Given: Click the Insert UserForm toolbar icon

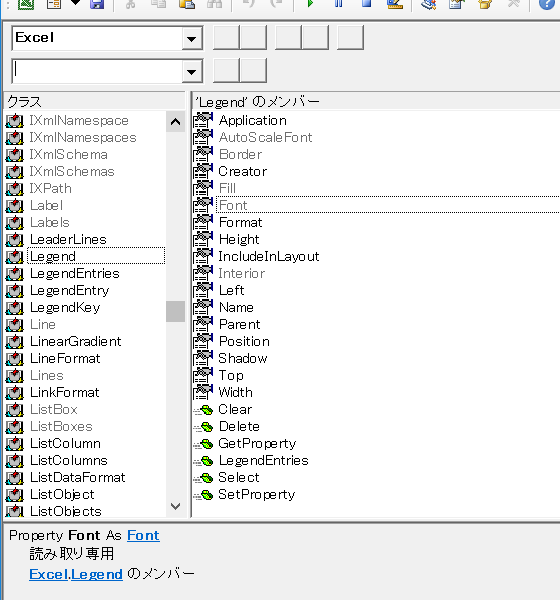Looking at the screenshot, I should pyautogui.click(x=54, y=4).
